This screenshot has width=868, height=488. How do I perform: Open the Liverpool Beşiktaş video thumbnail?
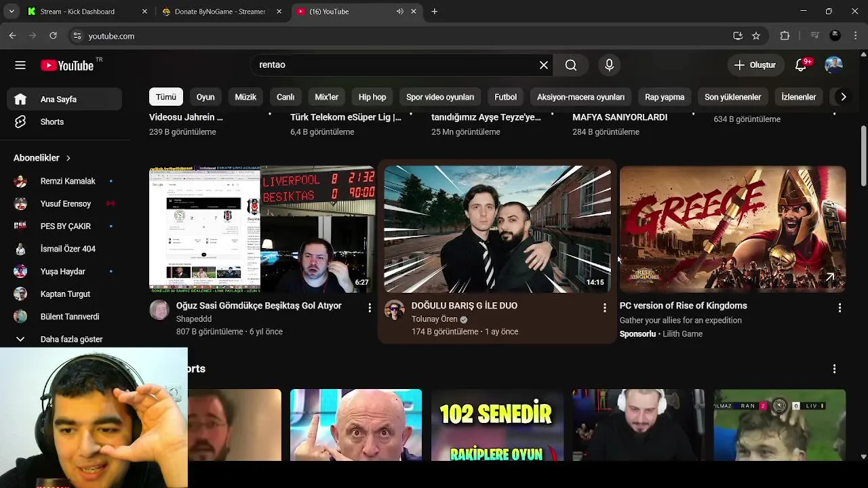pos(262,229)
